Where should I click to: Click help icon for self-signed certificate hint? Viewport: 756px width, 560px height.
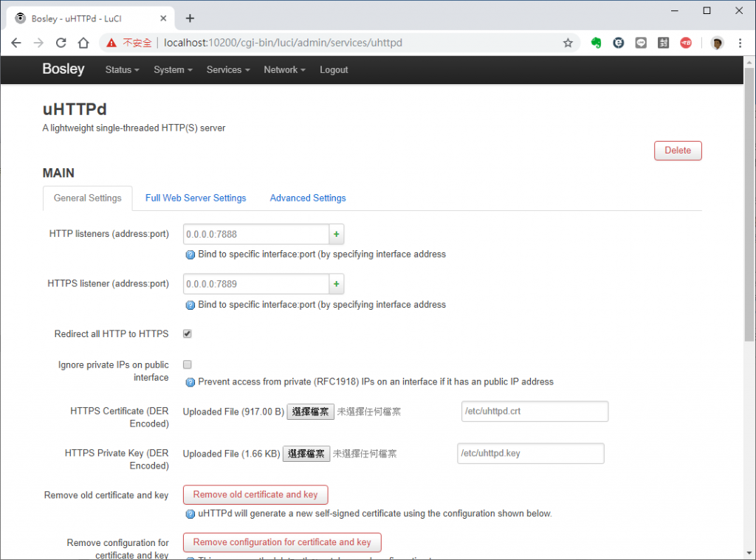click(x=190, y=514)
